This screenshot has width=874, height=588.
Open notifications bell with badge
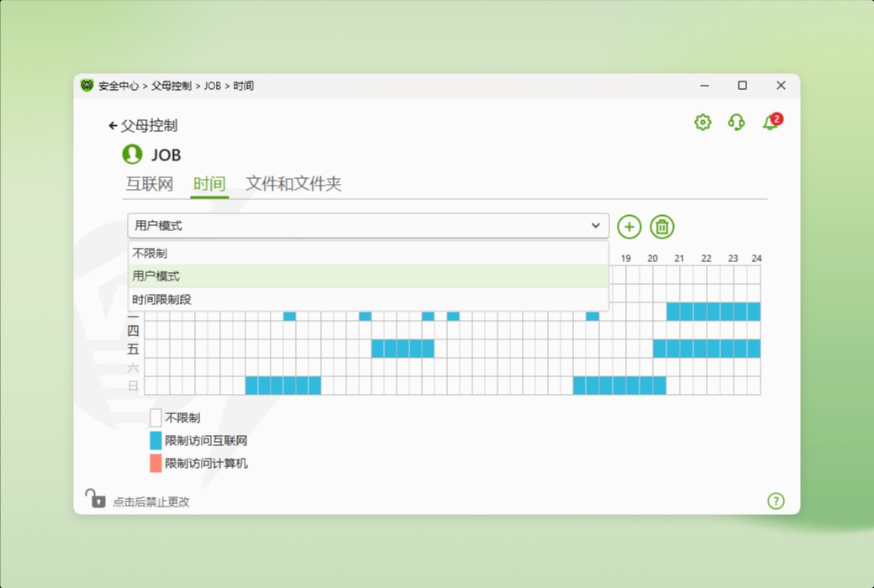770,123
